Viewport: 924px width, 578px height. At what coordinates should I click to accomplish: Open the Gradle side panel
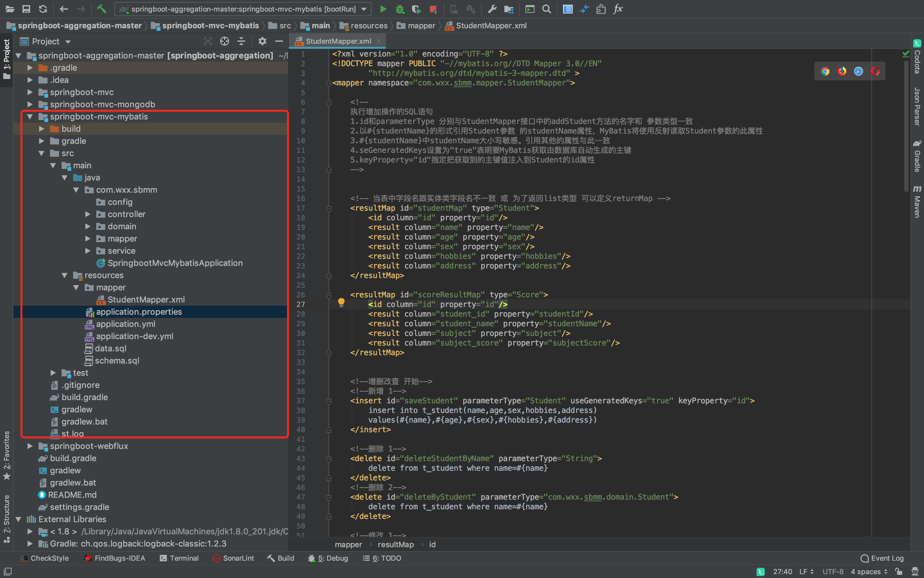click(917, 156)
